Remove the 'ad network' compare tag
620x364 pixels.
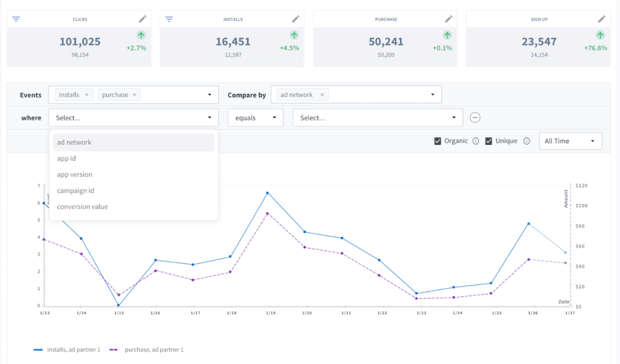click(x=322, y=94)
